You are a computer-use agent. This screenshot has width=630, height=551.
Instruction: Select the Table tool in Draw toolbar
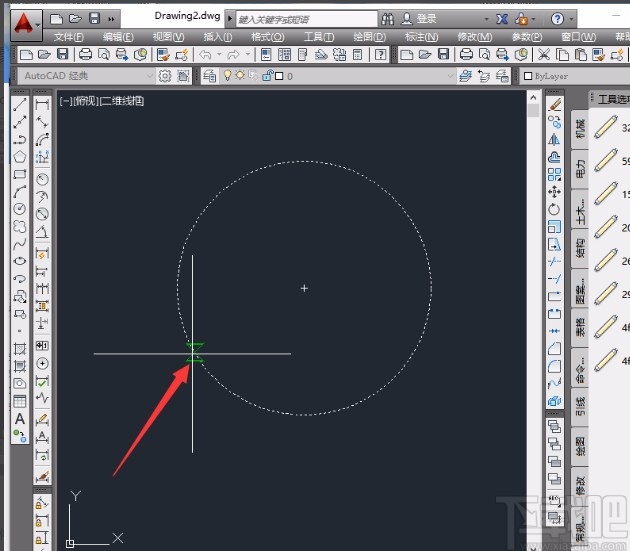click(x=20, y=401)
